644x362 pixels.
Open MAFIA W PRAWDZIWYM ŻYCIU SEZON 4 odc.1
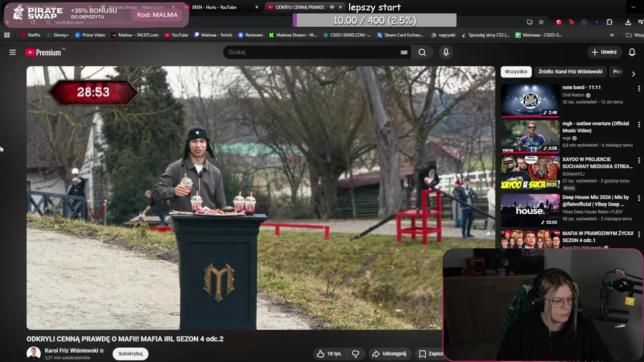598,237
